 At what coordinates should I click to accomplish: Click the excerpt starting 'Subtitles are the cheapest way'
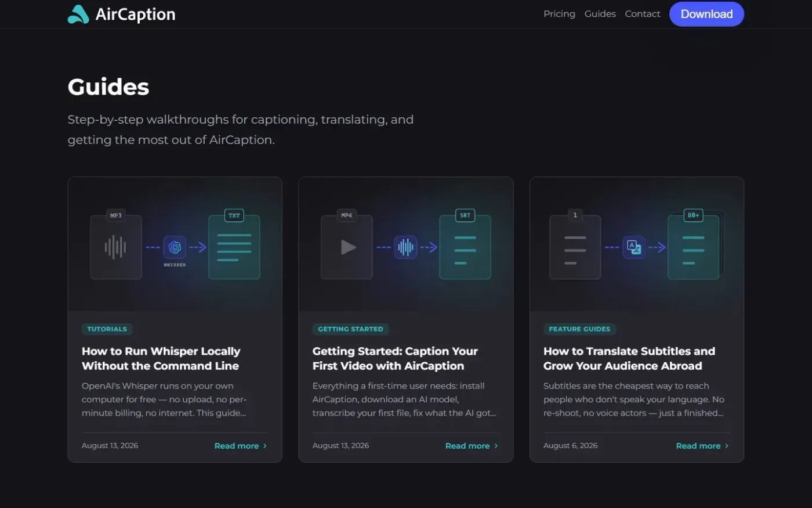click(634, 399)
